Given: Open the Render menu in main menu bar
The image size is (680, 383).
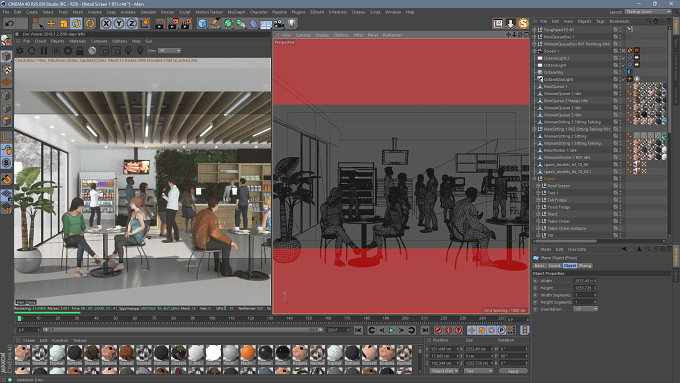Looking at the screenshot, I should (167, 12).
